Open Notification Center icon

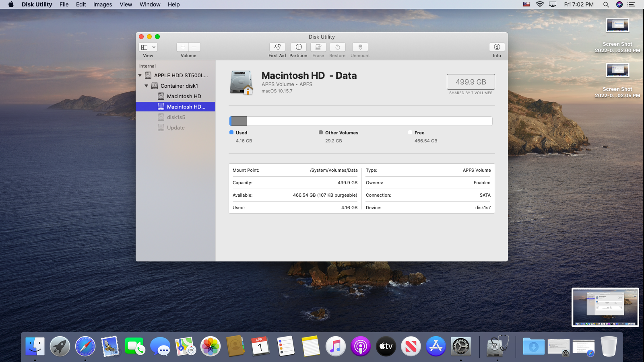coord(631,4)
